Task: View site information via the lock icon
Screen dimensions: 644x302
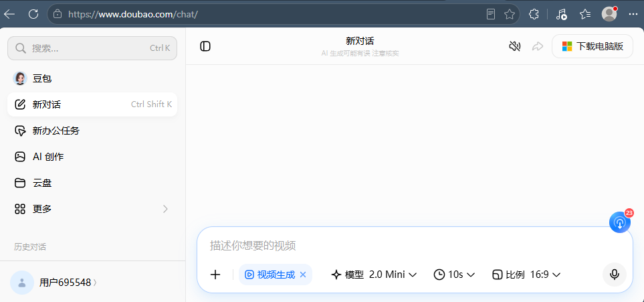Action: click(x=58, y=15)
